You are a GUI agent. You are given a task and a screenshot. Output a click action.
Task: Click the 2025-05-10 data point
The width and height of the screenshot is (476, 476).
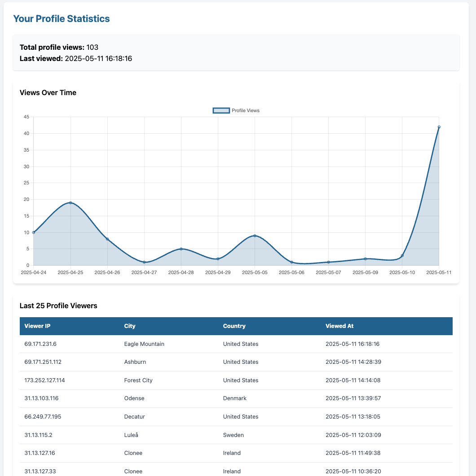tap(402, 256)
